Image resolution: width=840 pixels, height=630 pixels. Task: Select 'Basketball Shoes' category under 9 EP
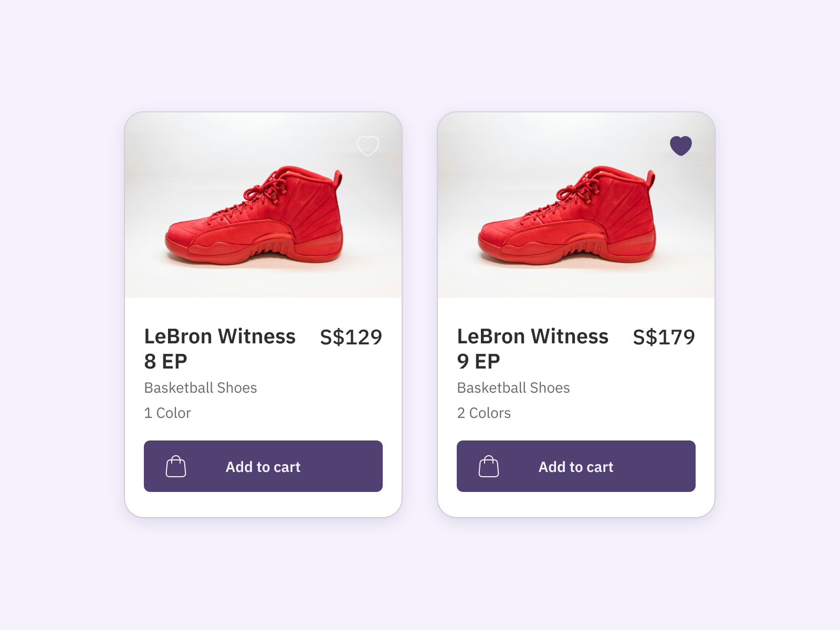513,387
